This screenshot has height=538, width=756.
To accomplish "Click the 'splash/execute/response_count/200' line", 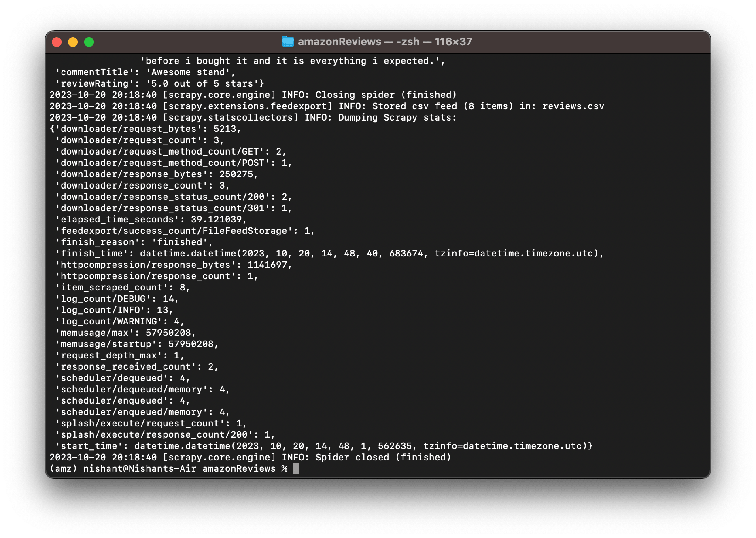I will coord(165,435).
